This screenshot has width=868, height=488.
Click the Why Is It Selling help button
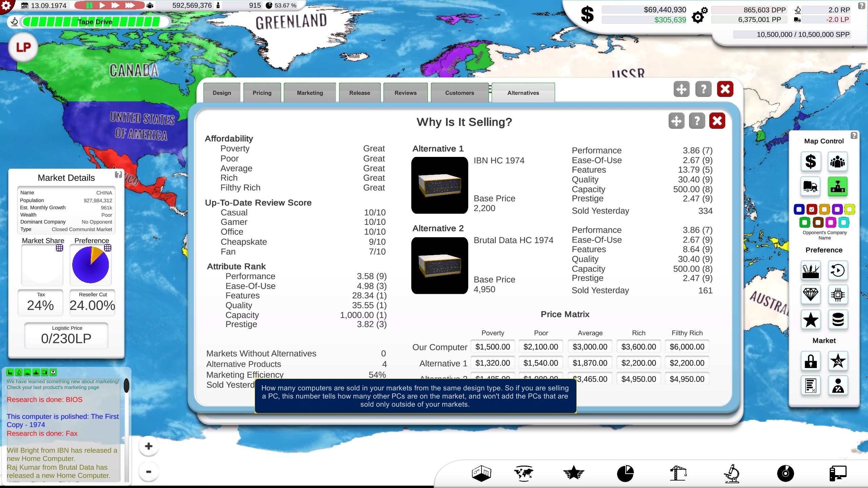click(697, 121)
